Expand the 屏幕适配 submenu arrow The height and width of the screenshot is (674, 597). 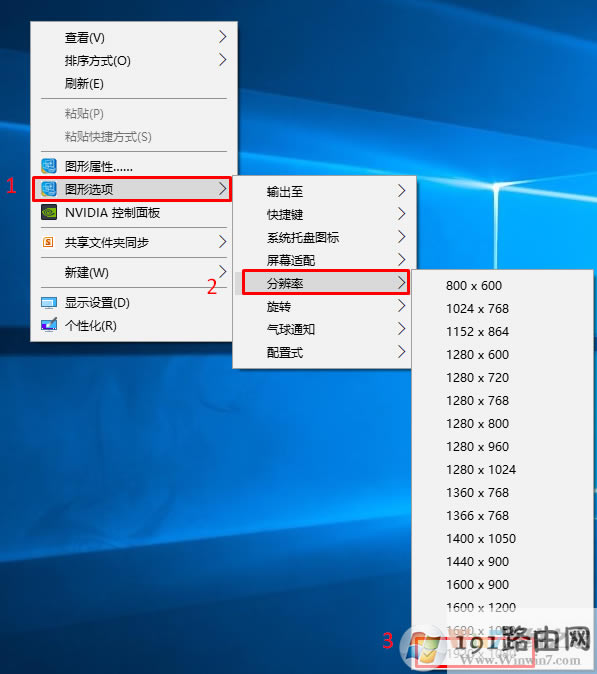coord(401,260)
